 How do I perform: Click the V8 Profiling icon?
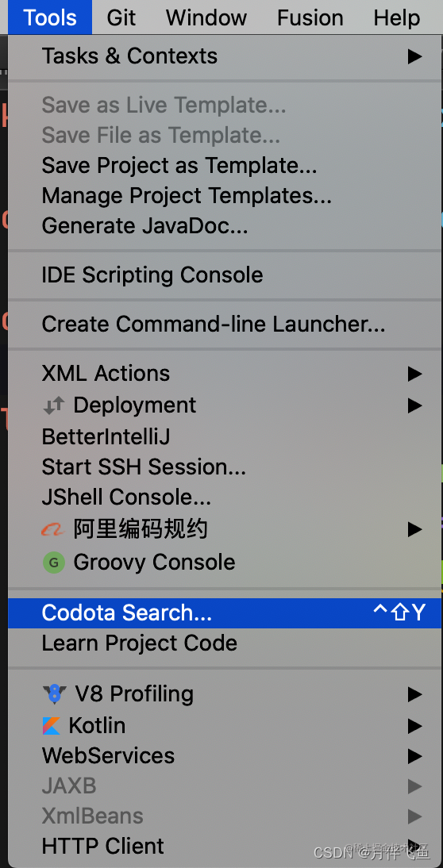point(54,694)
